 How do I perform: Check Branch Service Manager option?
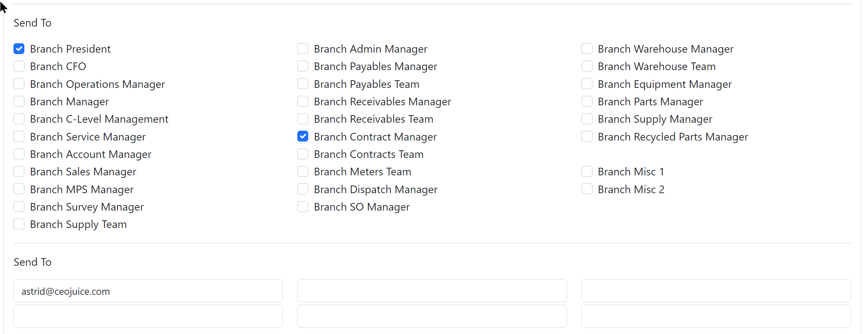pos(19,137)
